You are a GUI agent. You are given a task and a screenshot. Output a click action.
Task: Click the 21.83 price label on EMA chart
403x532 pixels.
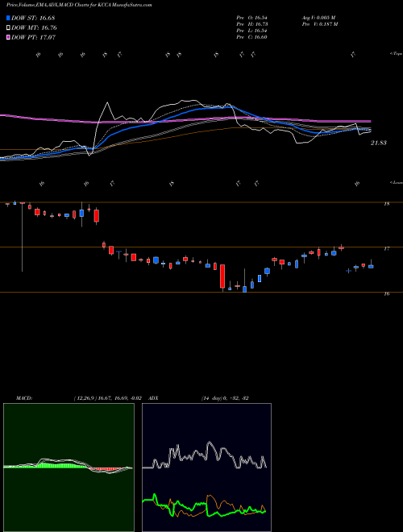[x=379, y=143]
